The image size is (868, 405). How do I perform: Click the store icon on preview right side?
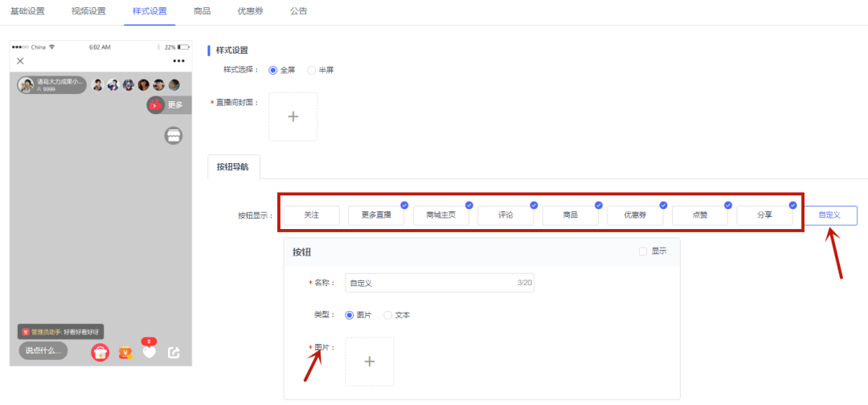pos(174,136)
